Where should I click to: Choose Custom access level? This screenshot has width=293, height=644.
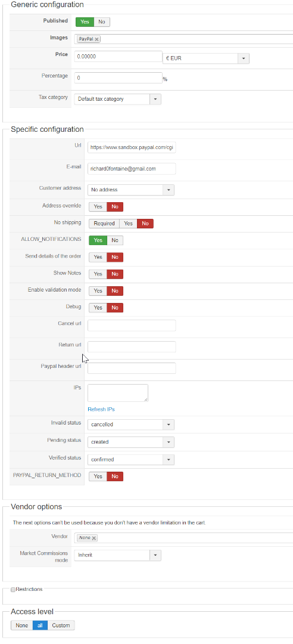61,626
